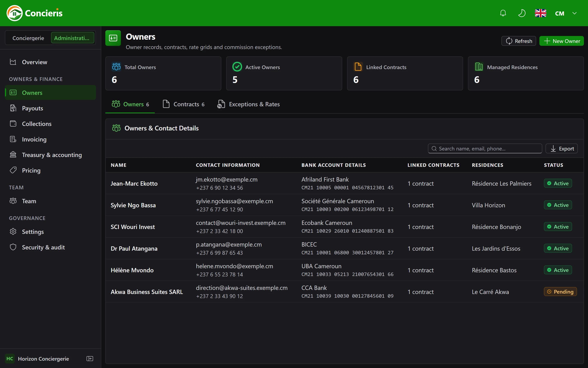Viewport: 588px width, 368px height.
Task: Open Owners sidebar item
Action: (51, 93)
